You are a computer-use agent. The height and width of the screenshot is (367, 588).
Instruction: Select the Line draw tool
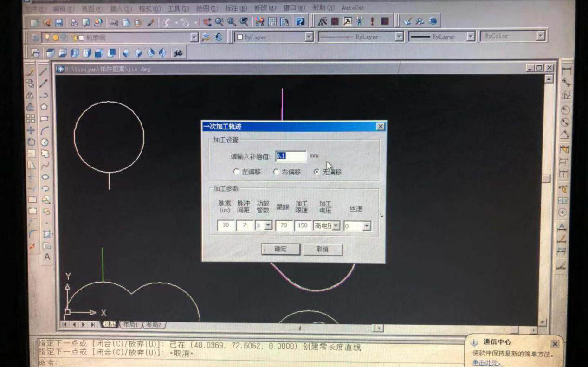(x=44, y=71)
